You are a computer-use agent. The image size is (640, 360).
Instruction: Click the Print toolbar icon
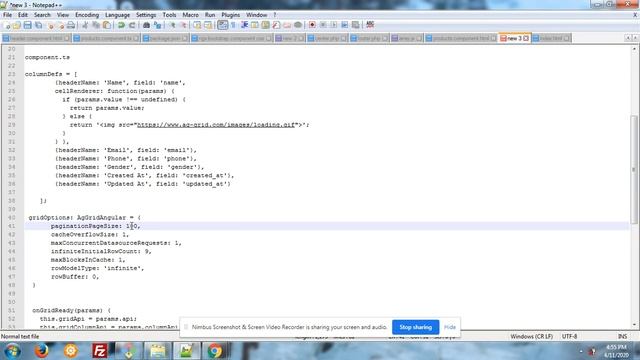71,25
